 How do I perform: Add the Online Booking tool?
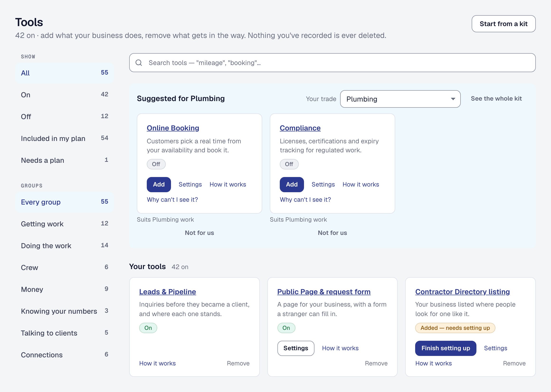(159, 184)
